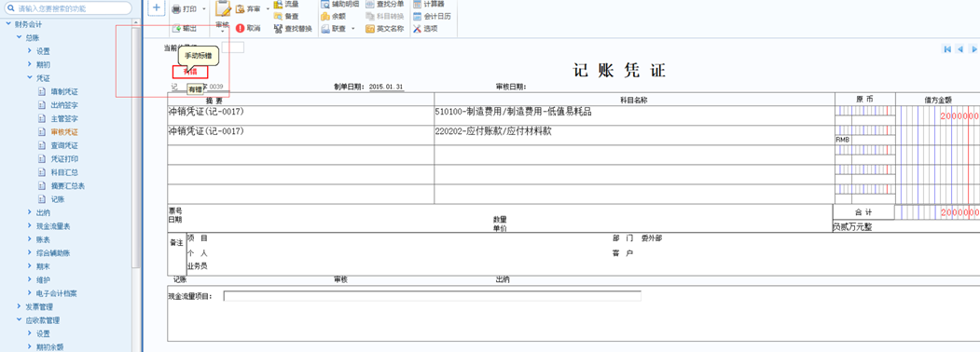Click the 辅助明细 auxiliary detail icon

pos(325,4)
